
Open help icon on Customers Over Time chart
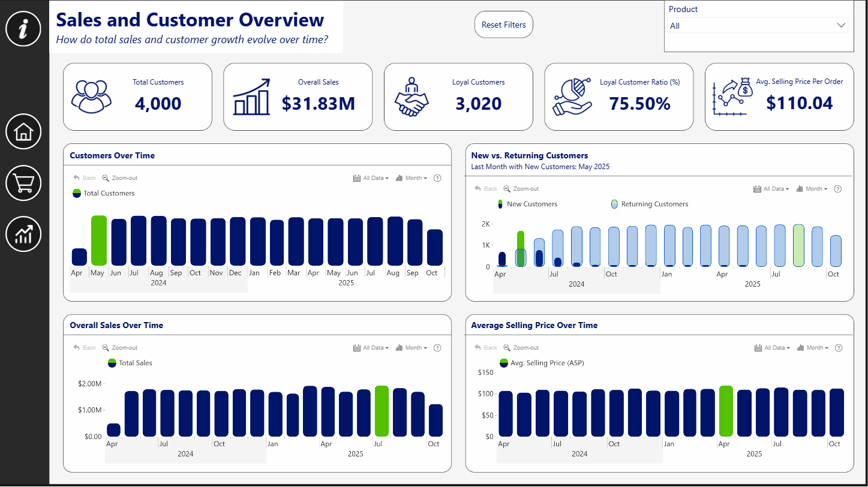[x=437, y=178]
